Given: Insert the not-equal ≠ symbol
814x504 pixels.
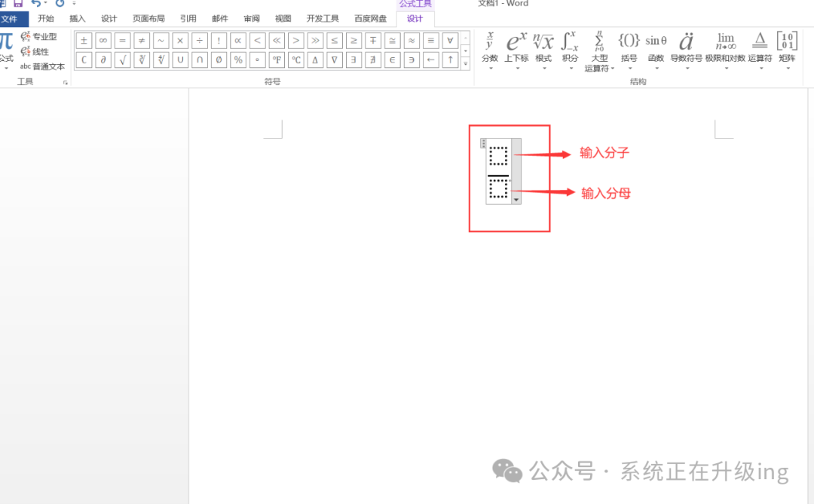Looking at the screenshot, I should tap(142, 41).
